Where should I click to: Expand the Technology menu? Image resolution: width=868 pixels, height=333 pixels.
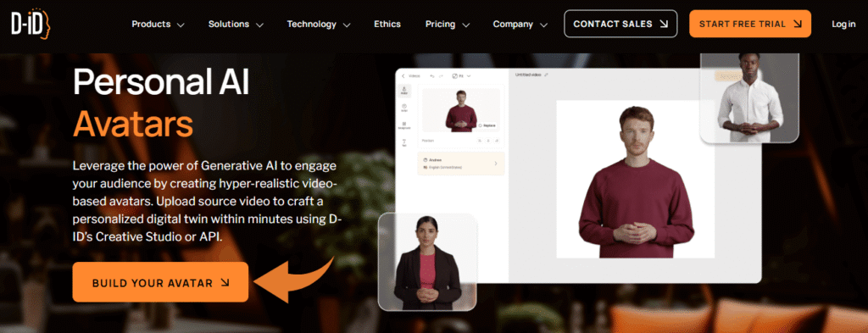coord(319,25)
